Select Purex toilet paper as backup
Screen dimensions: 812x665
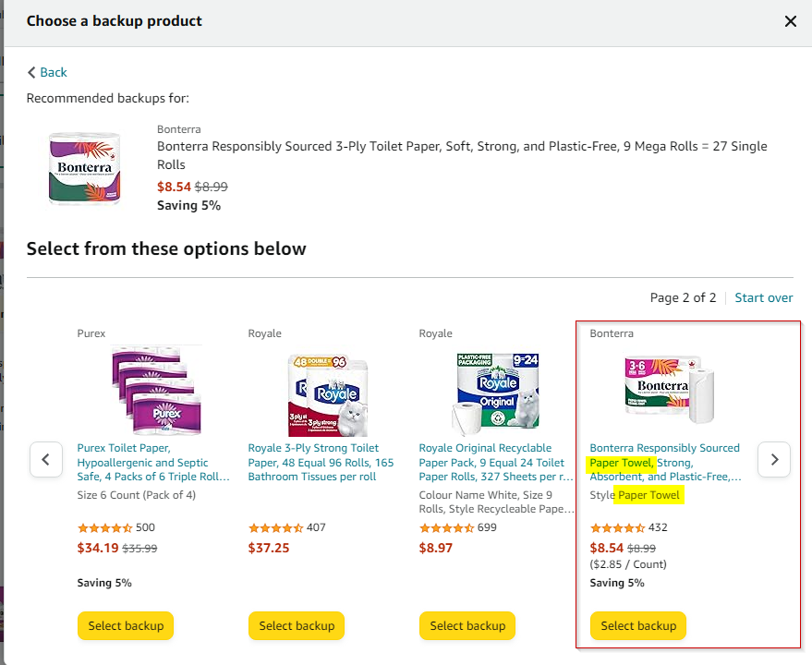tap(126, 625)
